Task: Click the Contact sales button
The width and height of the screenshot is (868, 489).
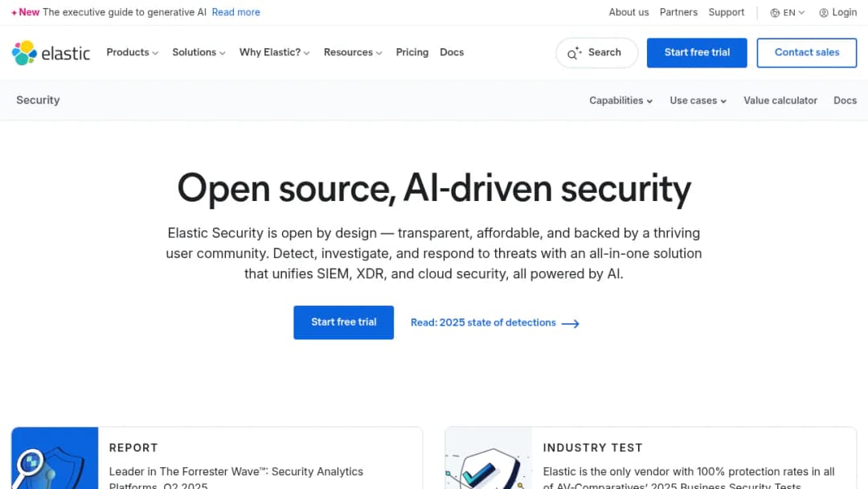Action: point(807,52)
